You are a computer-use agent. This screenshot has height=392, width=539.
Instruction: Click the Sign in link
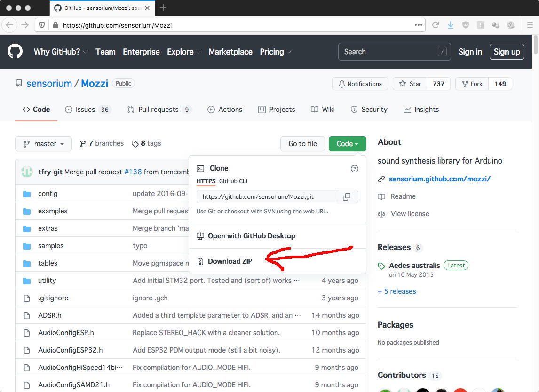coord(470,52)
